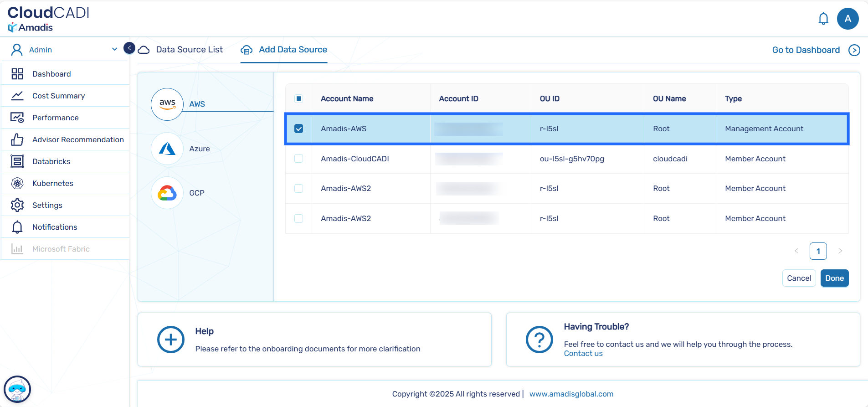Open Cost Summary menu item

[58, 96]
